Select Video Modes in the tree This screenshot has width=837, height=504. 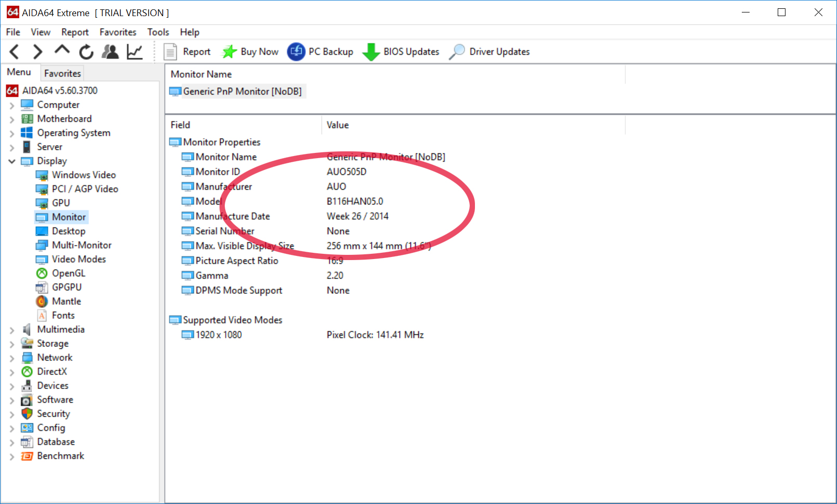pos(79,259)
